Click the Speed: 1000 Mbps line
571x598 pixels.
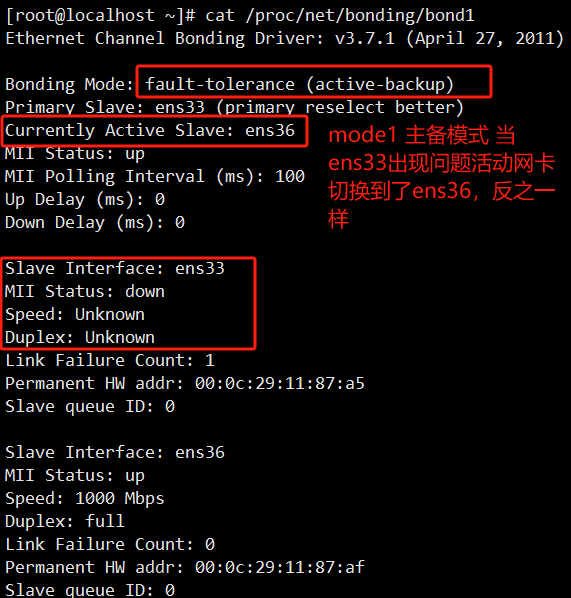tap(85, 499)
